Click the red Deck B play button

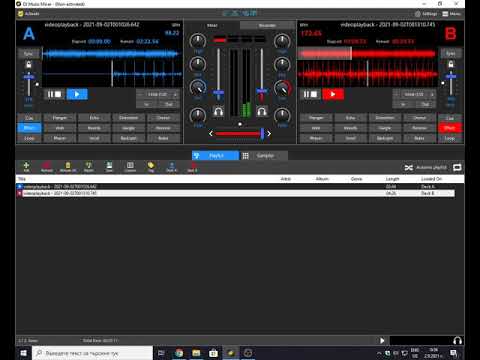(333, 94)
